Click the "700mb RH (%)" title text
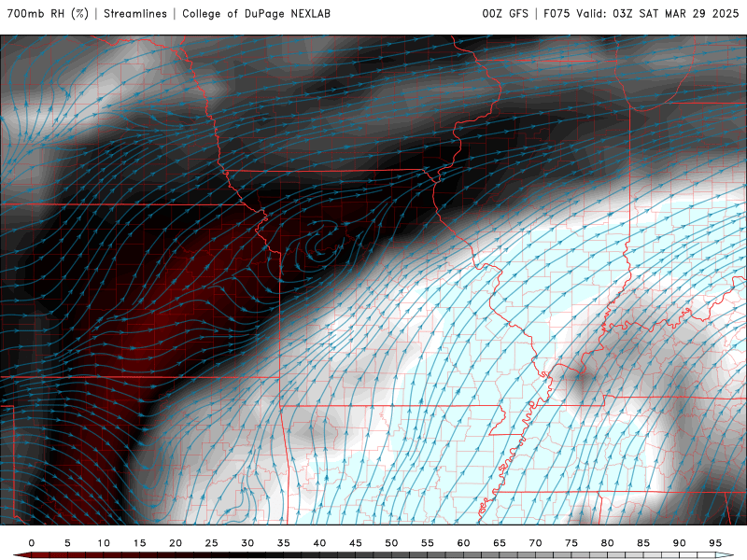The height and width of the screenshot is (560, 747). [x=48, y=13]
